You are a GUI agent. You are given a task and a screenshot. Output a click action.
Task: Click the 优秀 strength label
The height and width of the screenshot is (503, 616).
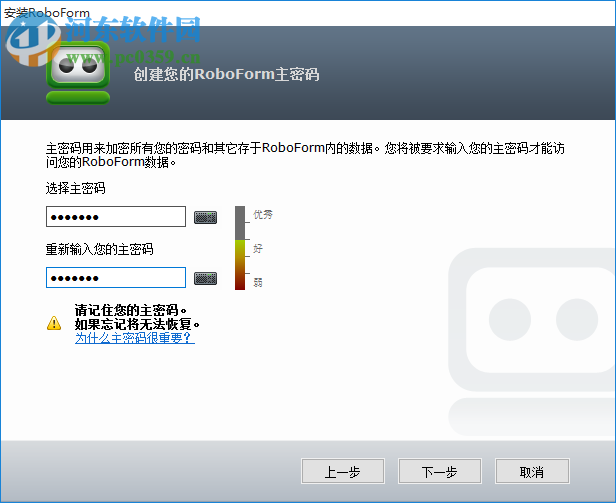coord(262,215)
